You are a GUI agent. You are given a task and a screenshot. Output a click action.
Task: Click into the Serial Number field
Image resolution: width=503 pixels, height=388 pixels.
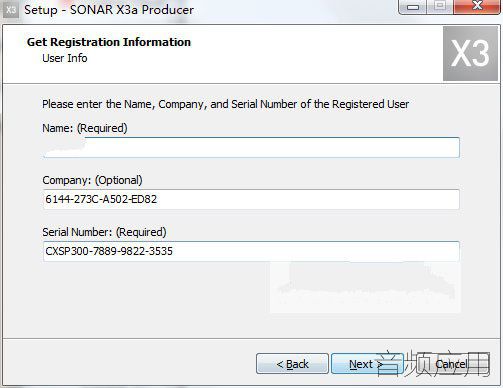pyautogui.click(x=251, y=251)
